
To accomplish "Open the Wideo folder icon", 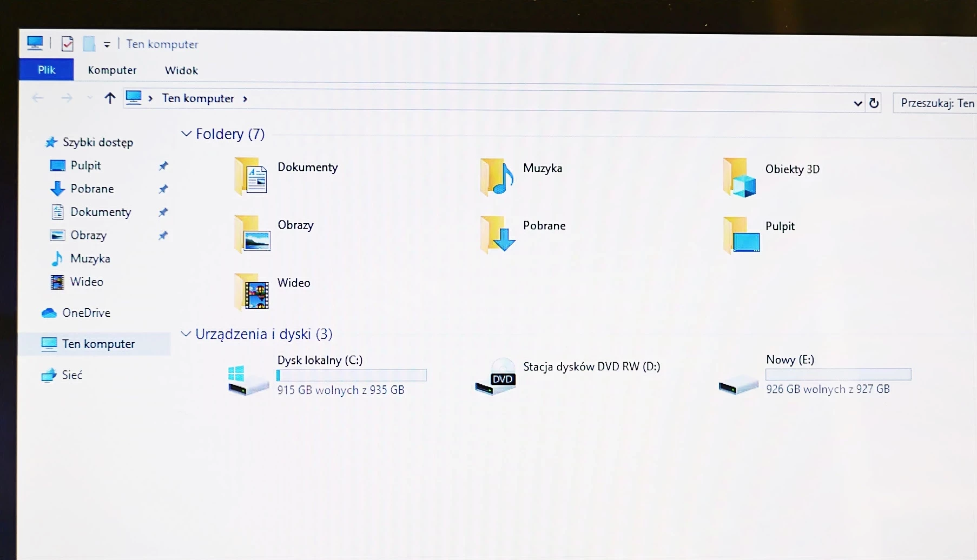I will (252, 292).
